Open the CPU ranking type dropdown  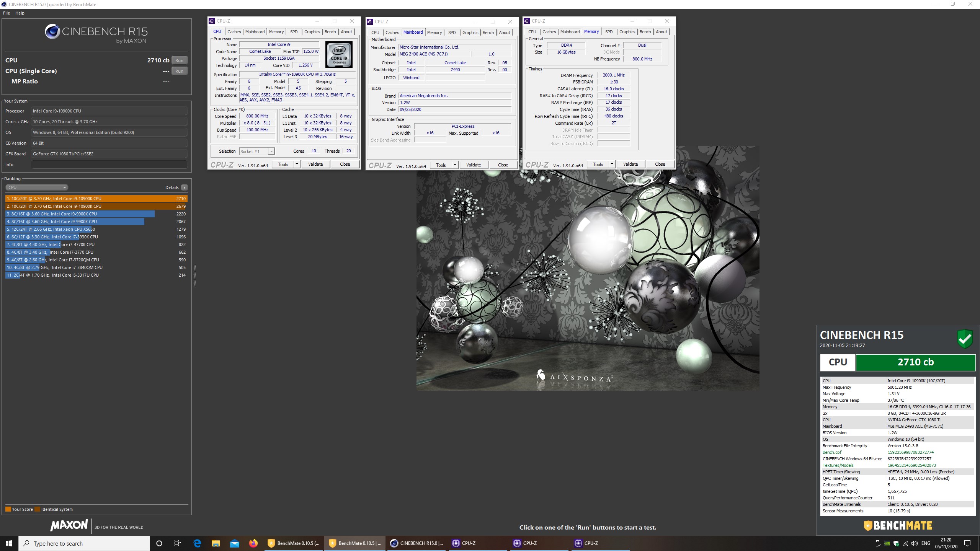37,187
